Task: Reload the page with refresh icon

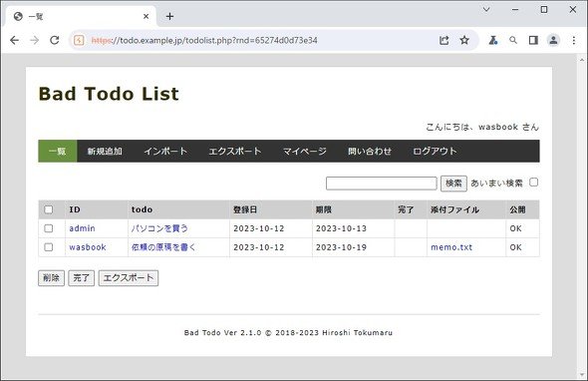Action: (55, 40)
